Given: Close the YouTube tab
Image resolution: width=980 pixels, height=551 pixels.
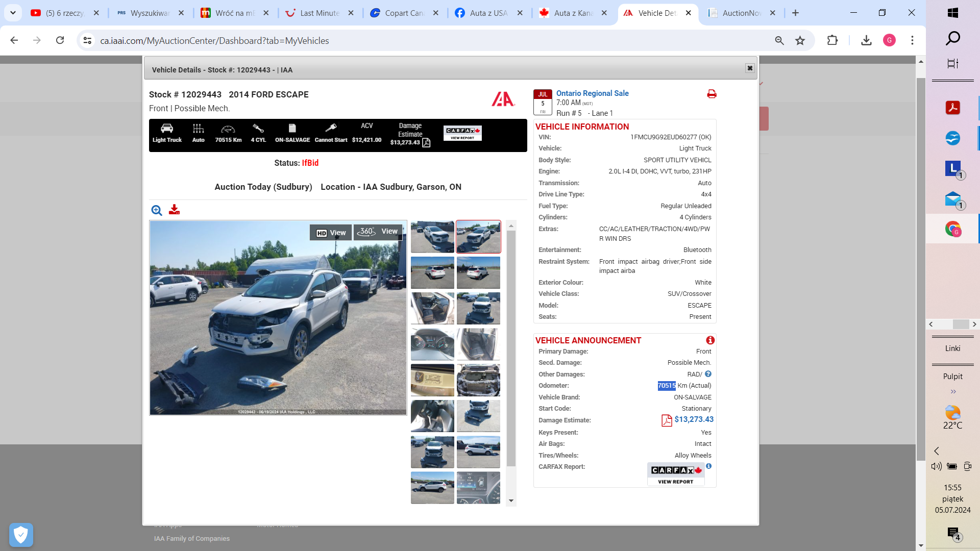Looking at the screenshot, I should point(96,13).
